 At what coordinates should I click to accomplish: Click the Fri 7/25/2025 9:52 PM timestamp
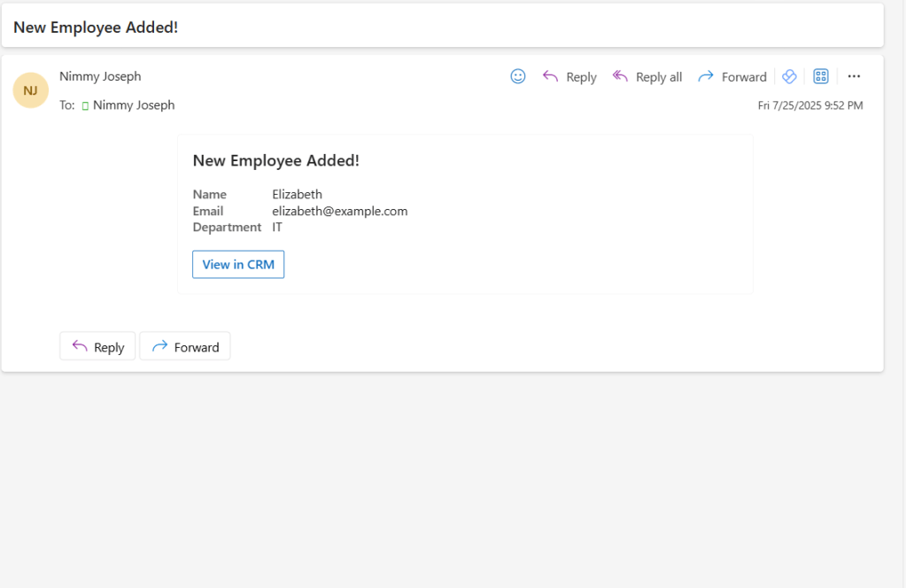pyautogui.click(x=809, y=105)
